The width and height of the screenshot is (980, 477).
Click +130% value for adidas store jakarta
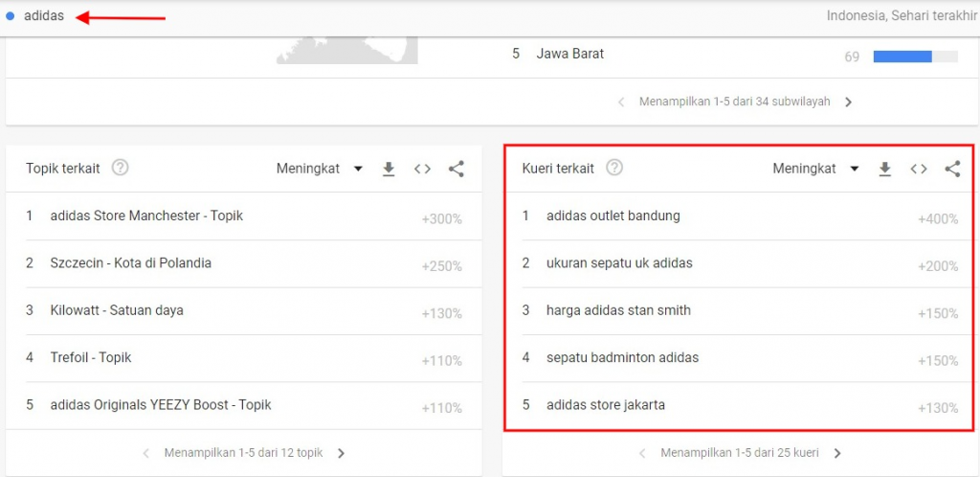938,409
